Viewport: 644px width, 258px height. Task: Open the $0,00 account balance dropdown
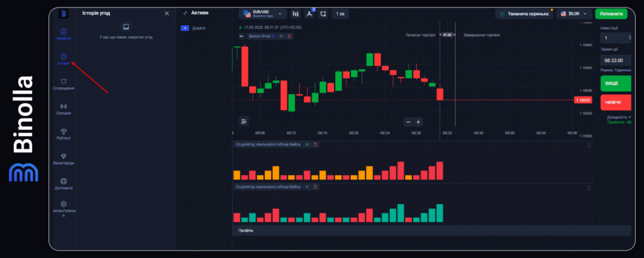click(x=574, y=13)
